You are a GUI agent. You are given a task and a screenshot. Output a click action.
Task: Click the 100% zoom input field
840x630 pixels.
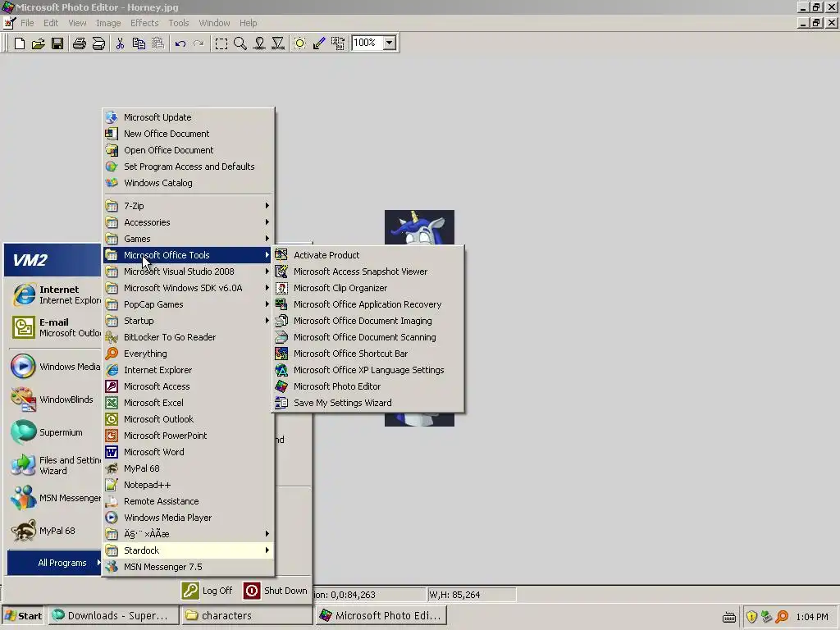point(367,43)
